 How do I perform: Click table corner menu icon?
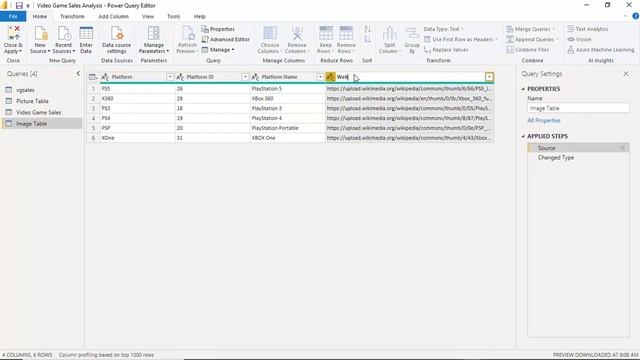click(93, 77)
